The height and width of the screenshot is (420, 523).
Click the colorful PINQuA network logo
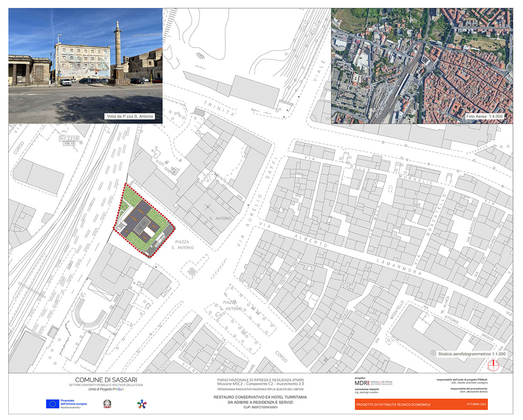point(142,403)
